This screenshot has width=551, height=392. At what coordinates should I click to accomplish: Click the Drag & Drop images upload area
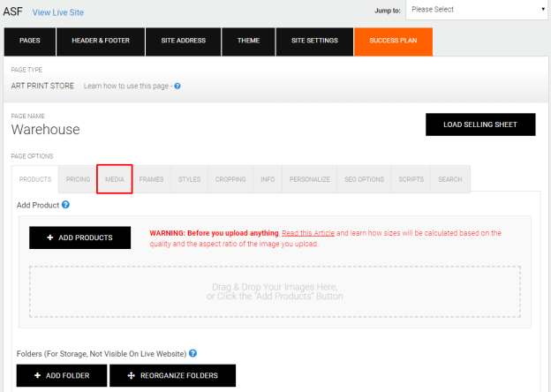(275, 291)
